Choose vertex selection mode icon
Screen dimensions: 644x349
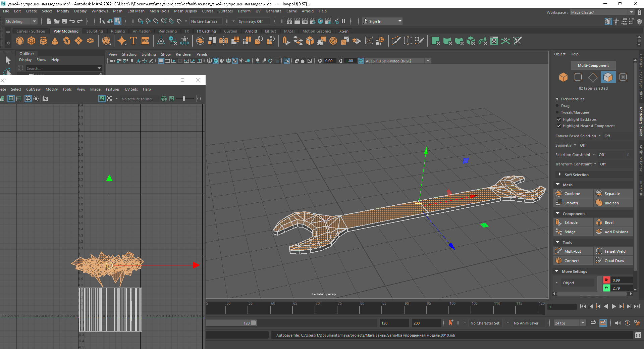[578, 77]
